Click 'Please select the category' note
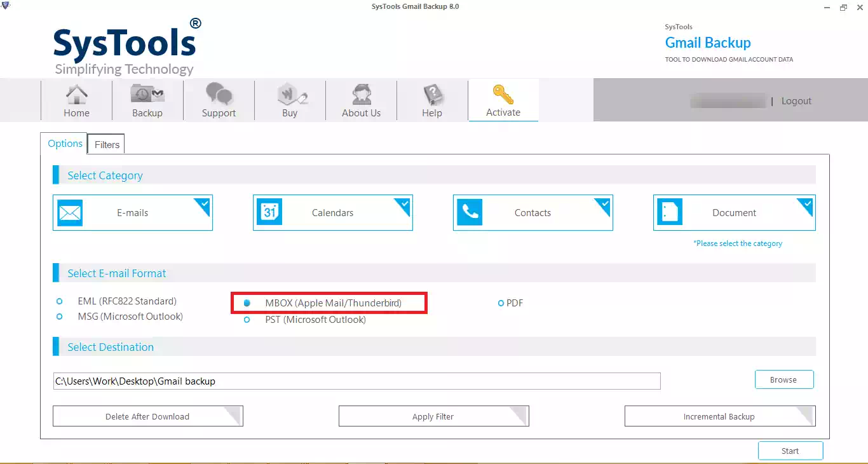Screen dimensions: 868x464 tap(738, 243)
